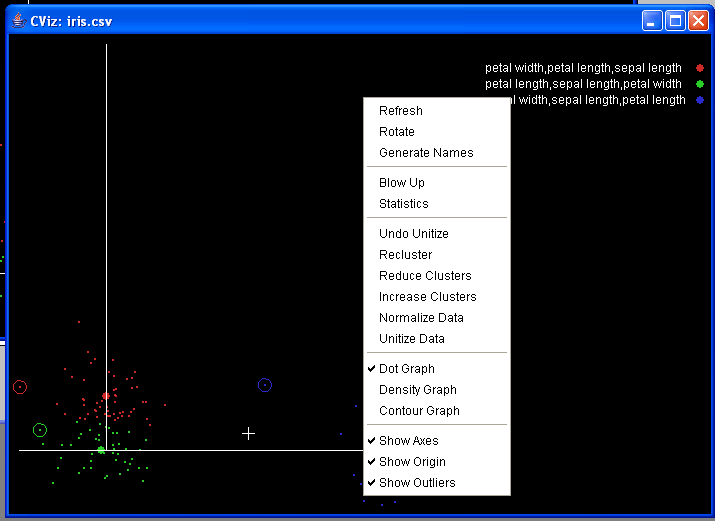Click the Java icon in the title bar

(x=17, y=20)
